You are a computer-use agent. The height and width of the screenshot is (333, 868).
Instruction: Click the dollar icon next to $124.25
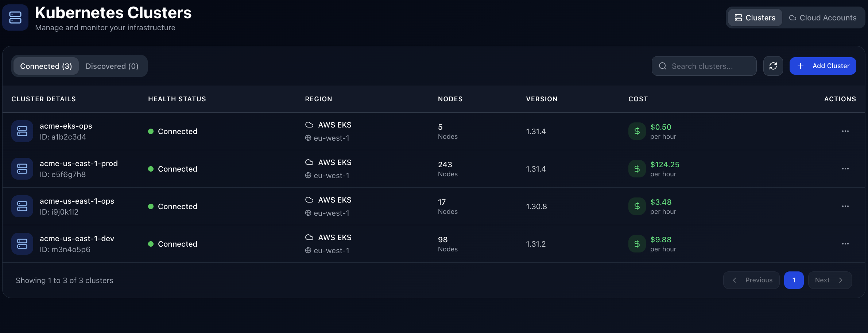click(x=637, y=169)
